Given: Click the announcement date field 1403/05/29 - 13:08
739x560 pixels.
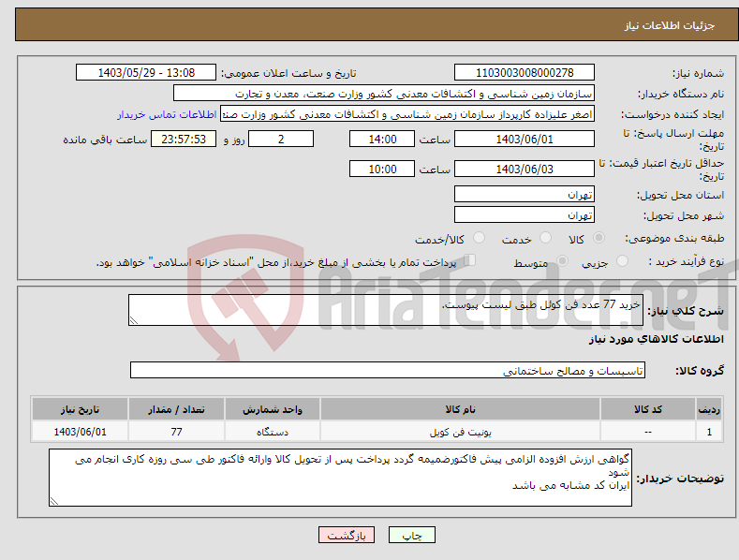Looking at the screenshot, I should [x=146, y=73].
